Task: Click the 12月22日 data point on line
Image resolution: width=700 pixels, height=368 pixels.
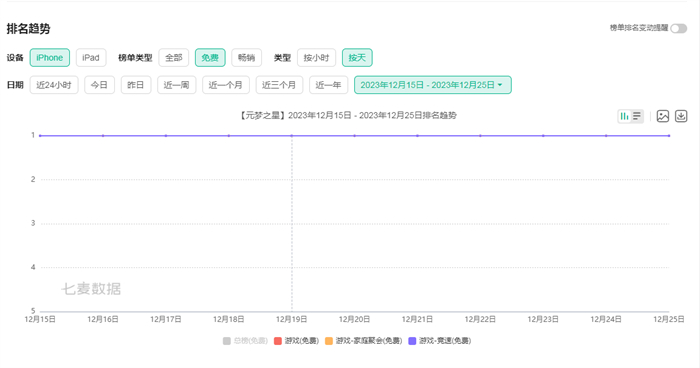Action: coord(480,135)
